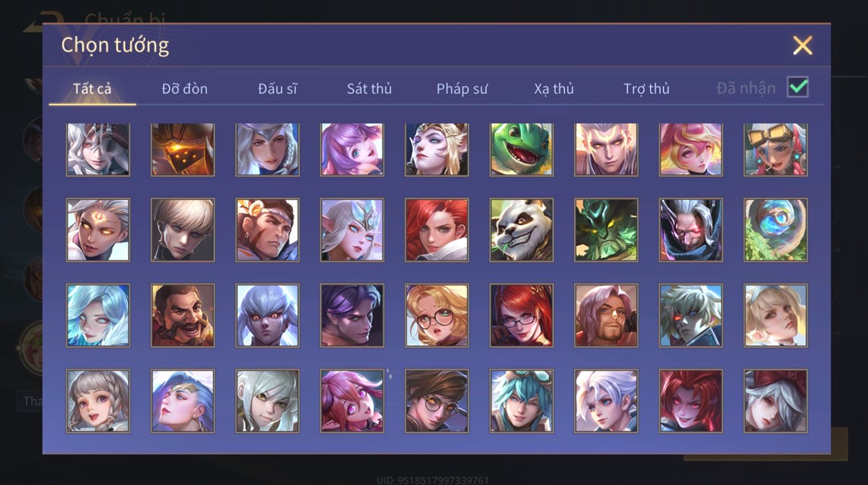Select the braided-hair girl portrait thumbnail
Image resolution: width=868 pixels, height=485 pixels.
[98, 401]
